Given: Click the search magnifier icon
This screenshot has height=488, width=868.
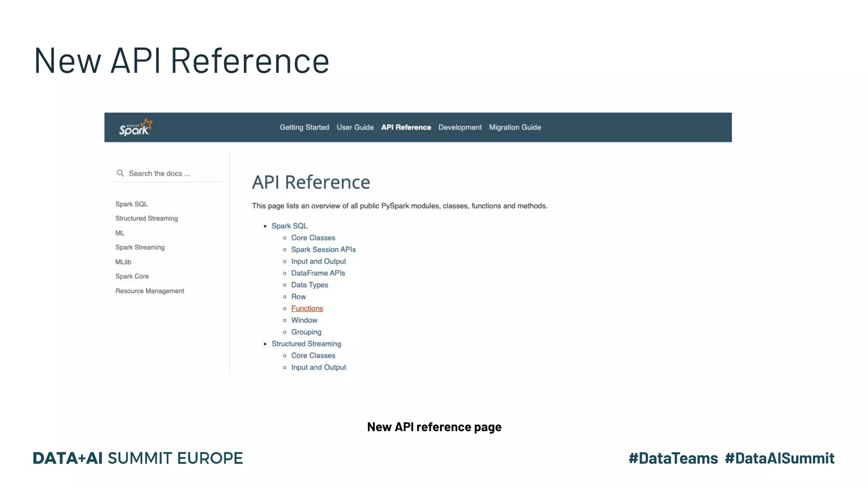Looking at the screenshot, I should 120,173.
